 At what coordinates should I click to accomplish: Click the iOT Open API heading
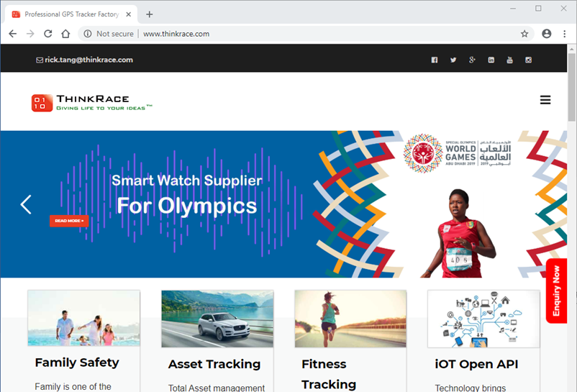pos(476,364)
